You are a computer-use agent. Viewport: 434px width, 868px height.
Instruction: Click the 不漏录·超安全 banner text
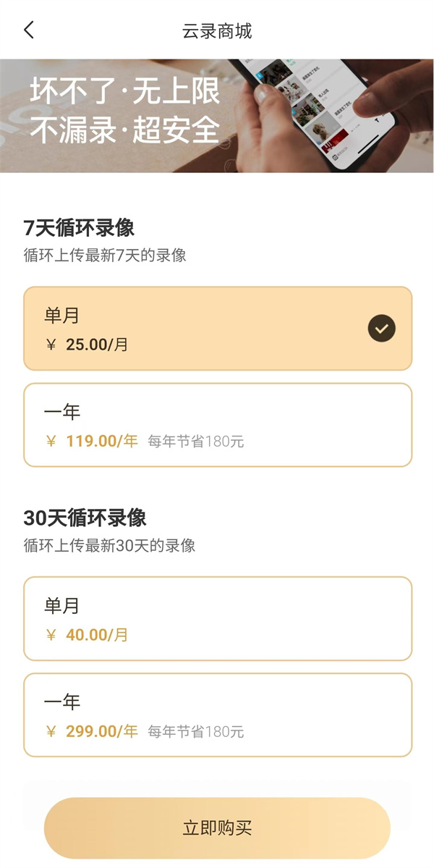coord(124,130)
